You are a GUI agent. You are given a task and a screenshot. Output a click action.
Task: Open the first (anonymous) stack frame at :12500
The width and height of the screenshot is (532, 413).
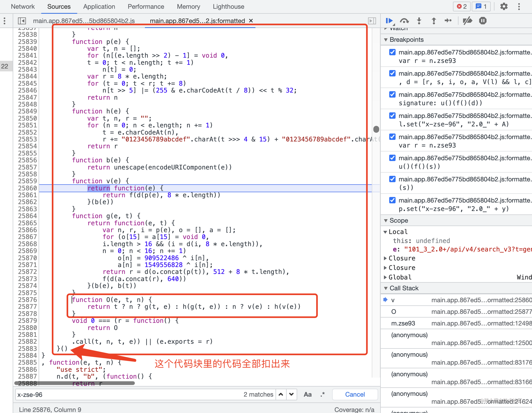(456, 339)
